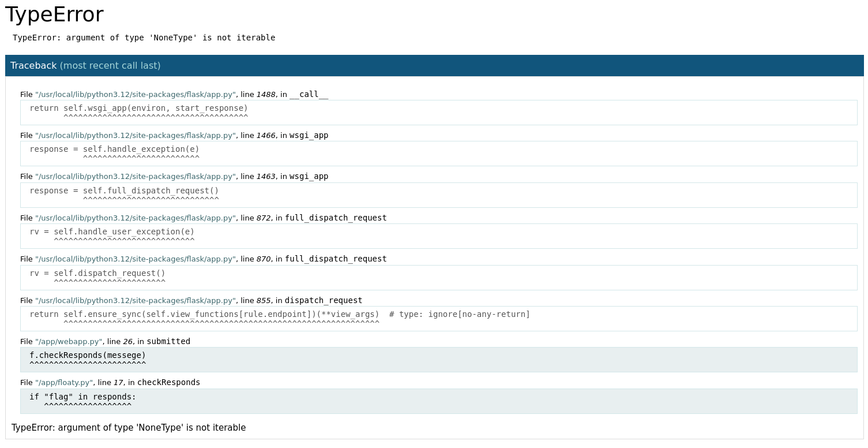Image resolution: width=868 pixels, height=448 pixels.
Task: Open the flask/app.py link in wsgi_app line 1466
Action: pyautogui.click(x=135, y=135)
